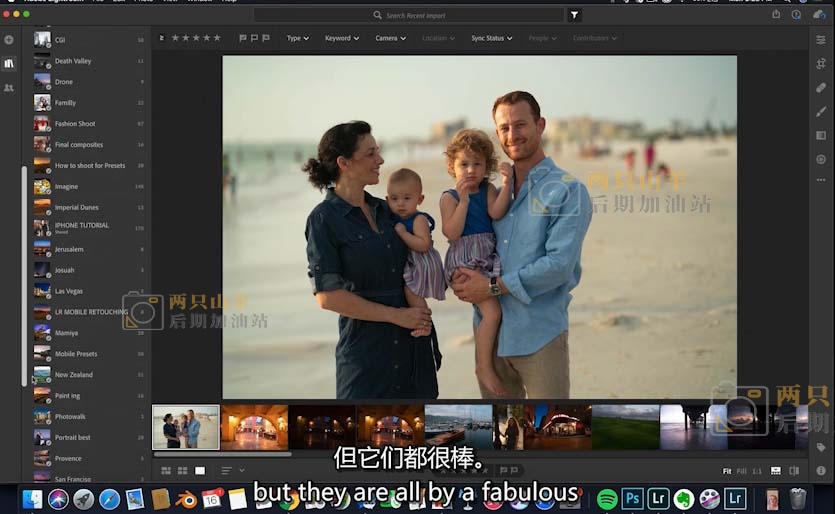Screen dimensions: 835x514
Task: Toggle the first flag filter
Action: tap(243, 38)
